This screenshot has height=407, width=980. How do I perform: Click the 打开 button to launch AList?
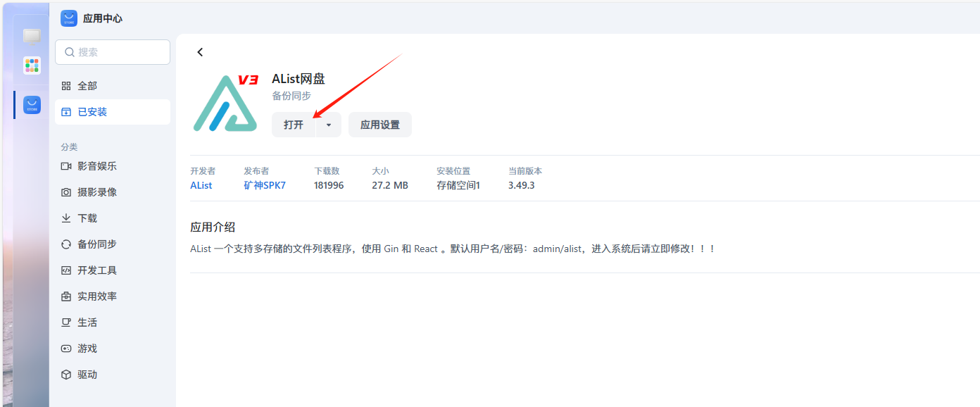pyautogui.click(x=294, y=125)
